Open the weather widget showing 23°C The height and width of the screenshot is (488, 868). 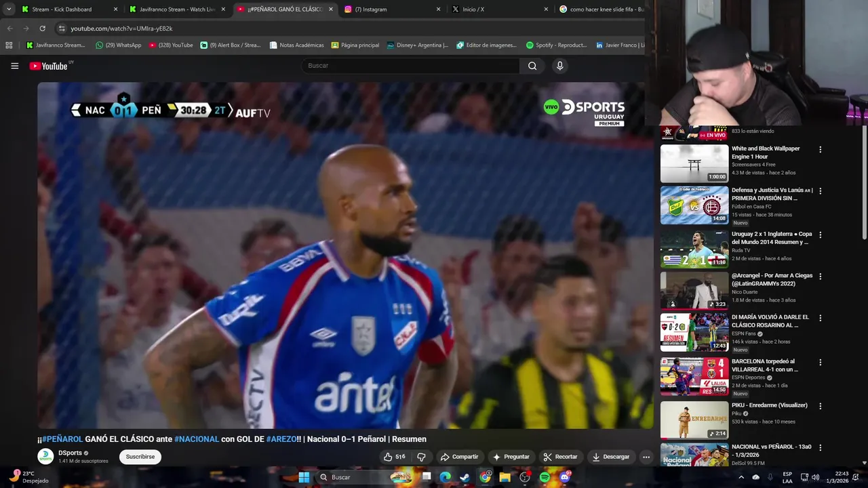27,477
